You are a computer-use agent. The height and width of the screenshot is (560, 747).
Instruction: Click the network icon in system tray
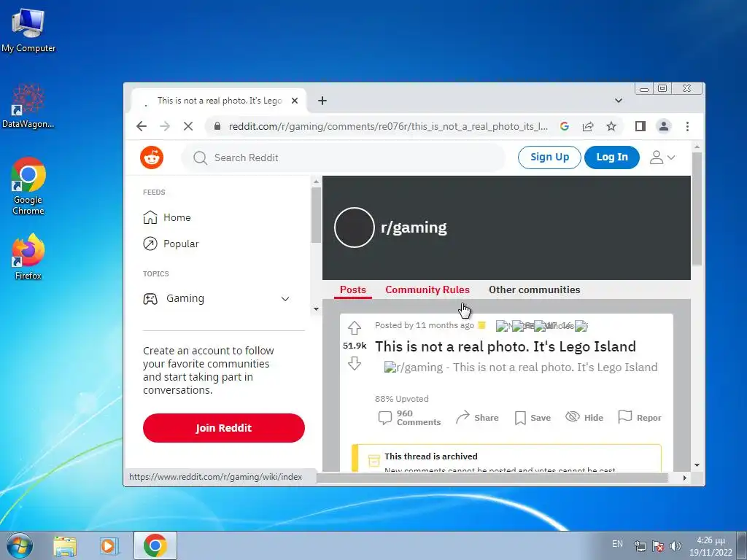[640, 545]
